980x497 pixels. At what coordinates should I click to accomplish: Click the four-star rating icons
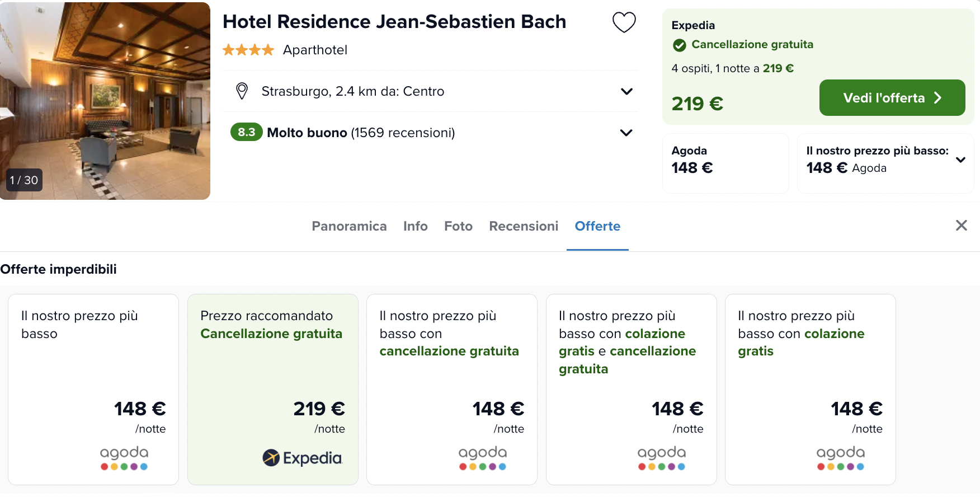(x=248, y=50)
